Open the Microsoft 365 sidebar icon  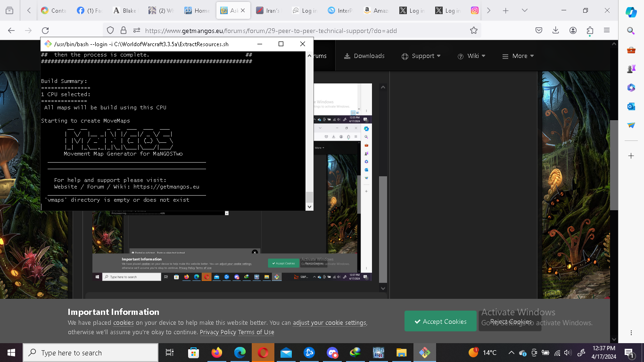631,88
